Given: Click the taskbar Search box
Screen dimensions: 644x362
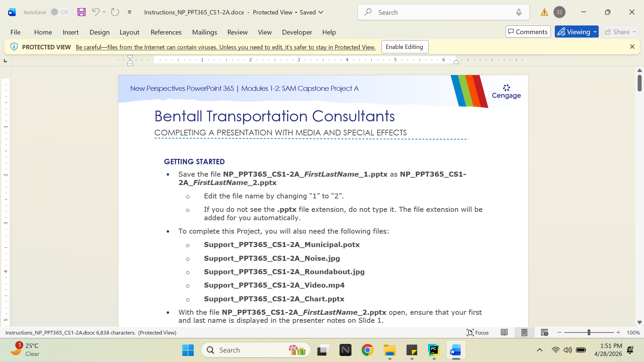Looking at the screenshot, I should 256,350.
